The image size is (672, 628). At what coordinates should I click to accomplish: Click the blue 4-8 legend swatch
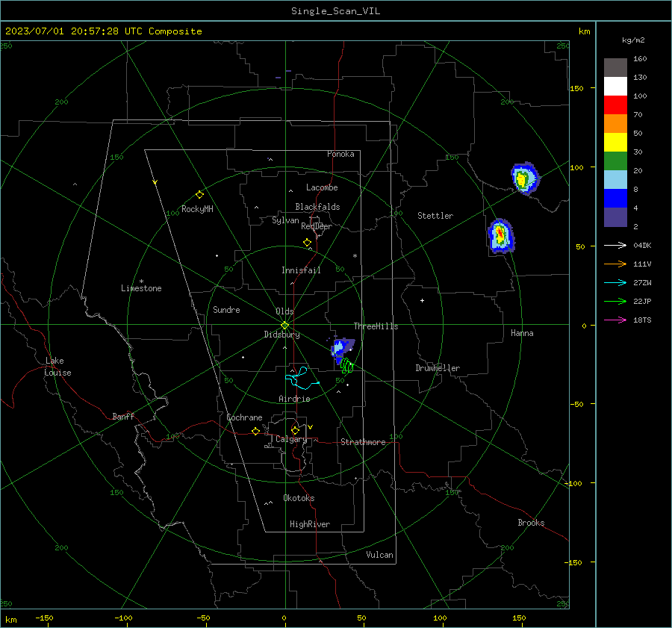(x=615, y=199)
